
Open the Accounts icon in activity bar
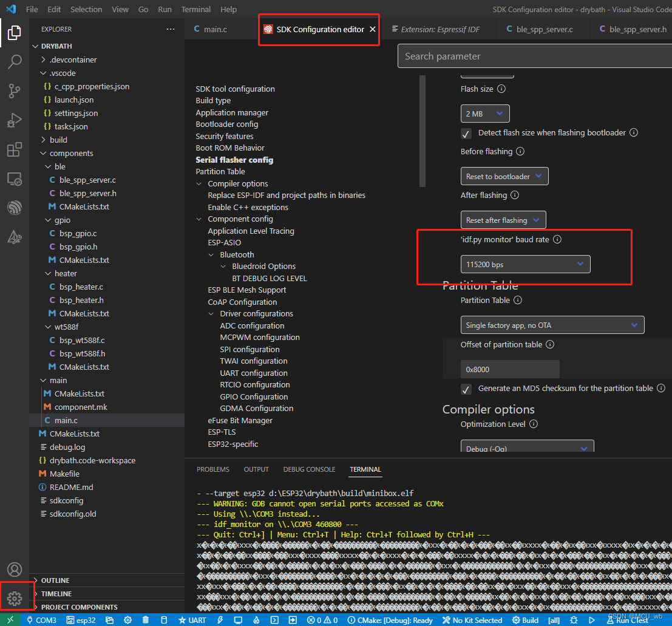[15, 570]
